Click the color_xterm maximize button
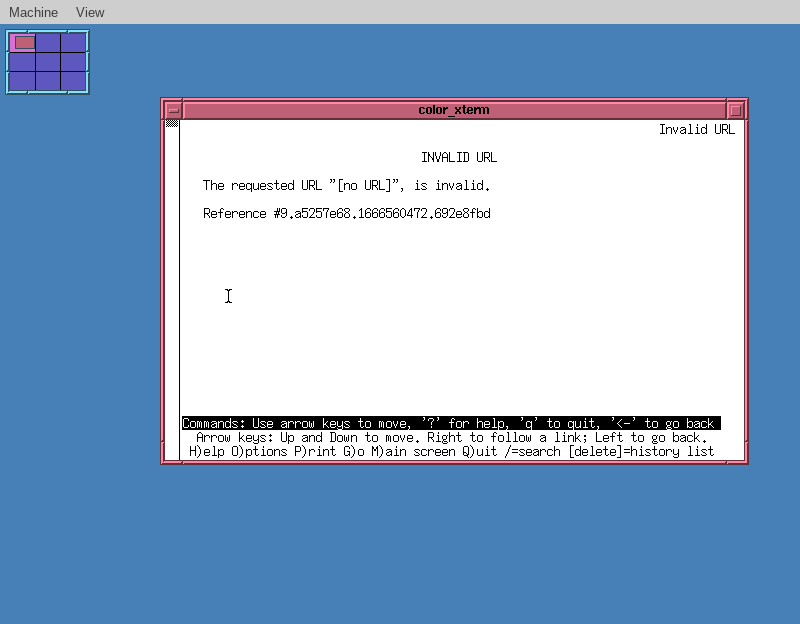The height and width of the screenshot is (624, 800). pyautogui.click(x=735, y=110)
